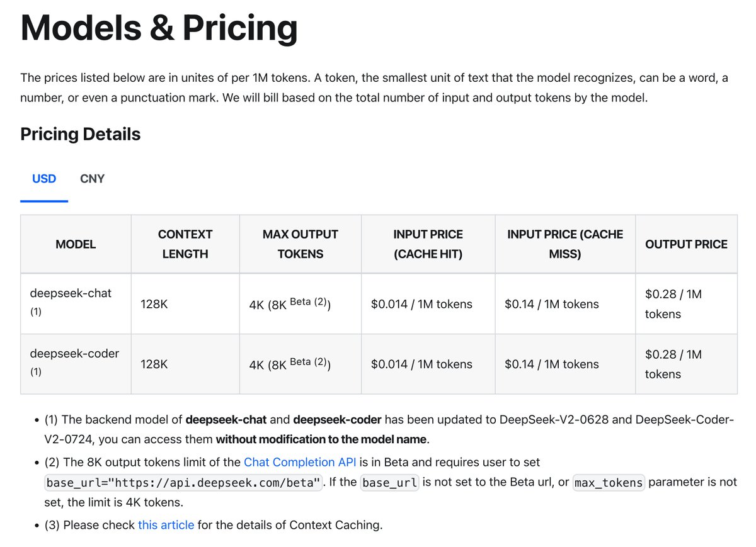Click the MODEL column header
756x547 pixels.
click(76, 244)
